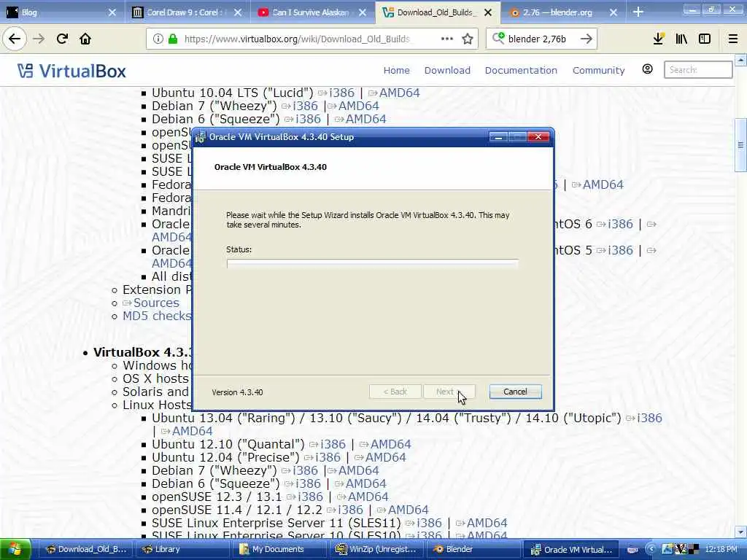Close the Download_Old_Builds tab
This screenshot has height=560, width=747.
tap(488, 13)
